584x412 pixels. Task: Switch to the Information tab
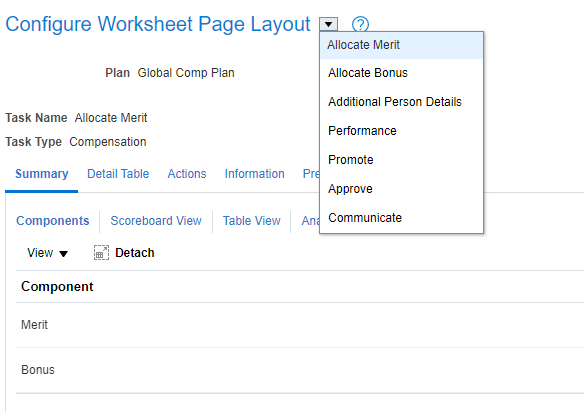tap(254, 174)
